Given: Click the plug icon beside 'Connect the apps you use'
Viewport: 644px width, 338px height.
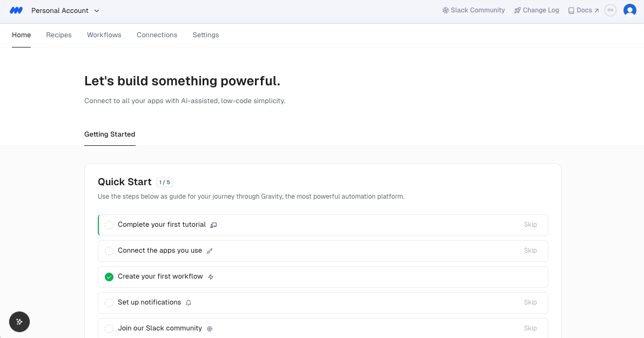Looking at the screenshot, I should [x=210, y=251].
